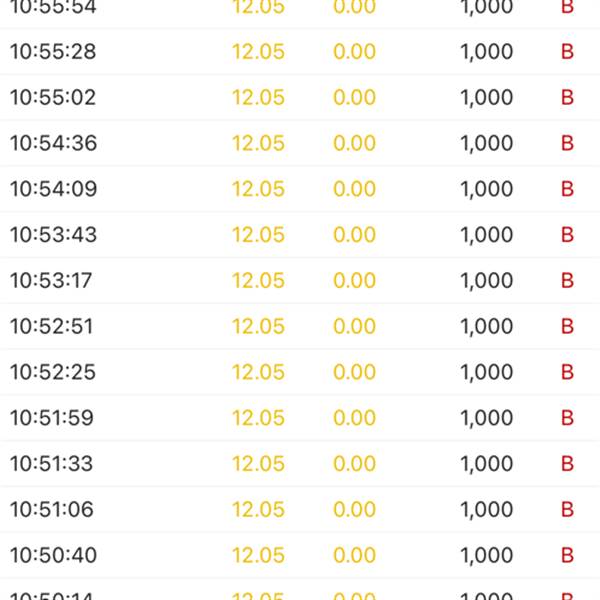This screenshot has width=600, height=600.
Task: Click the red B marker at 10:54:09
Action: [x=567, y=189]
